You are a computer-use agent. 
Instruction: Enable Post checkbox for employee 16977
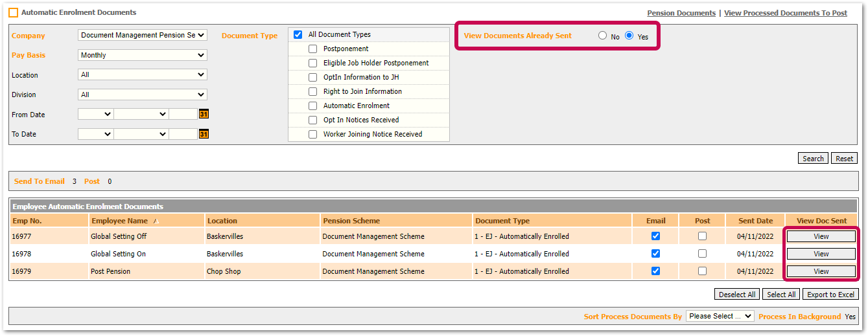[702, 236]
